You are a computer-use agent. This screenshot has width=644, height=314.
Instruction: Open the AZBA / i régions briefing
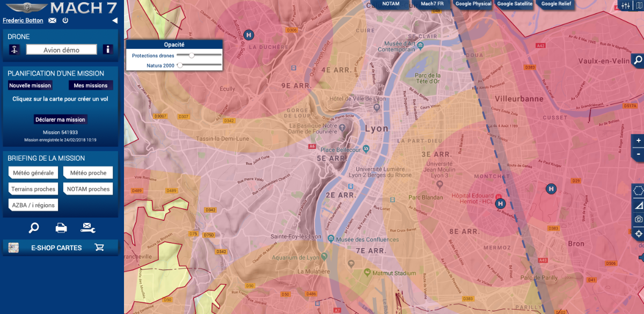pos(33,205)
